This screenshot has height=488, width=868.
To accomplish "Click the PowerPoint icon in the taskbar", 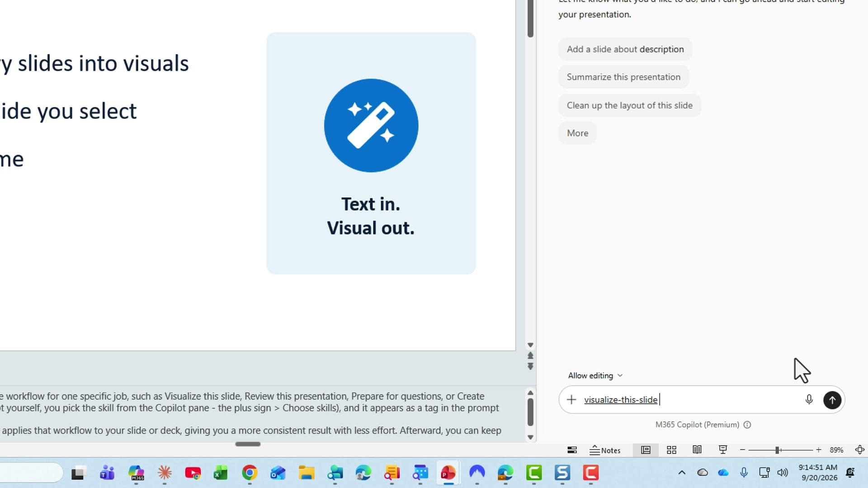I will coord(448,473).
